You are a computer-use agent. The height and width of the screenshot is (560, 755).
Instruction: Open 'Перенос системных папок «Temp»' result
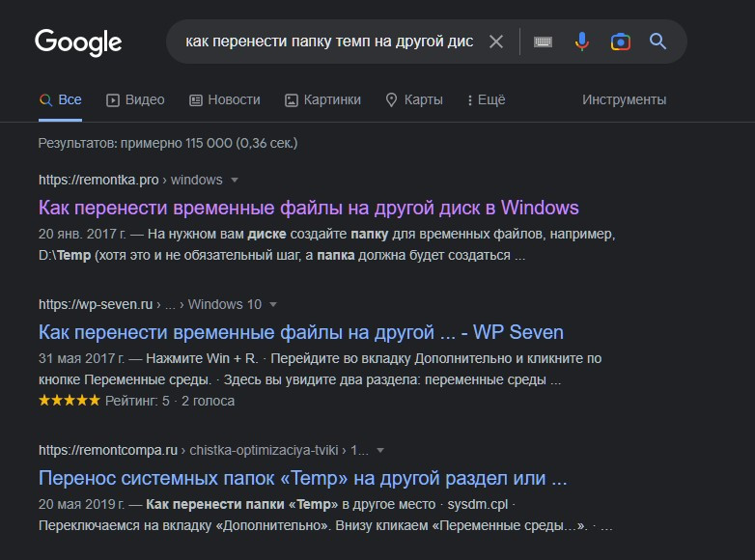pyautogui.click(x=302, y=478)
